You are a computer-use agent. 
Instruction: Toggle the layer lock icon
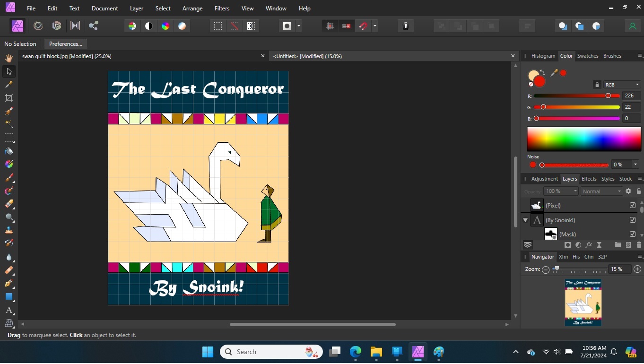click(x=639, y=191)
